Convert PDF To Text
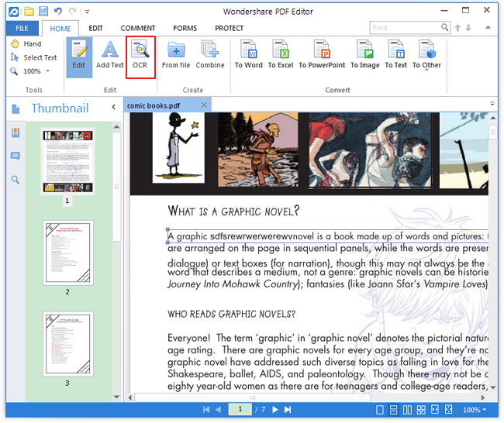This screenshot has width=504, height=423. (396, 55)
